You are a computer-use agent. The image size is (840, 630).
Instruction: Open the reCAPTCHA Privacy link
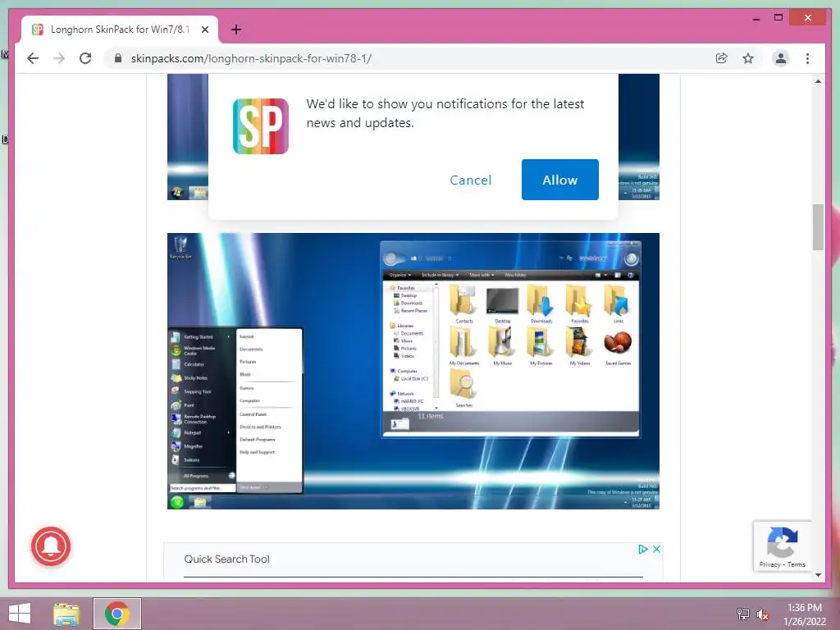769,564
